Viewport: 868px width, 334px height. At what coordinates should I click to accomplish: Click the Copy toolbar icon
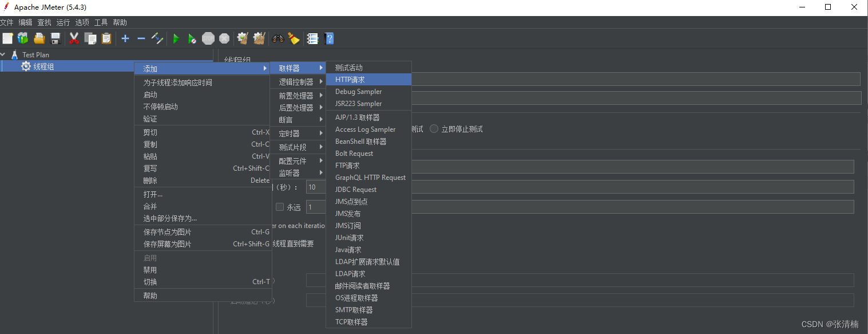[x=90, y=38]
